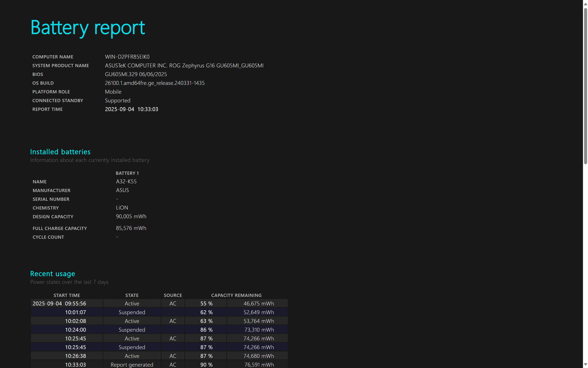Click the START TIME column header

pos(67,295)
